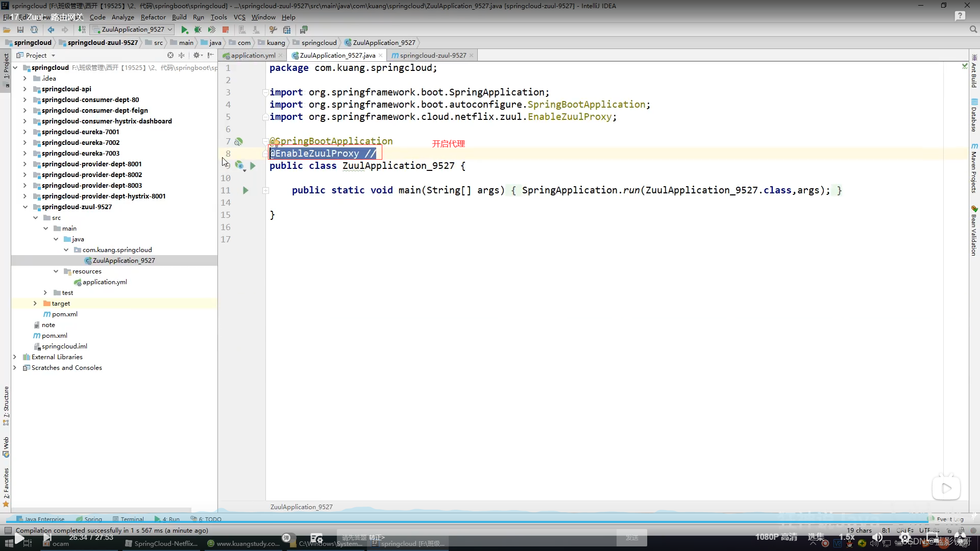Viewport: 980px width, 551px height.
Task: Open the Build menu
Action: tap(179, 17)
